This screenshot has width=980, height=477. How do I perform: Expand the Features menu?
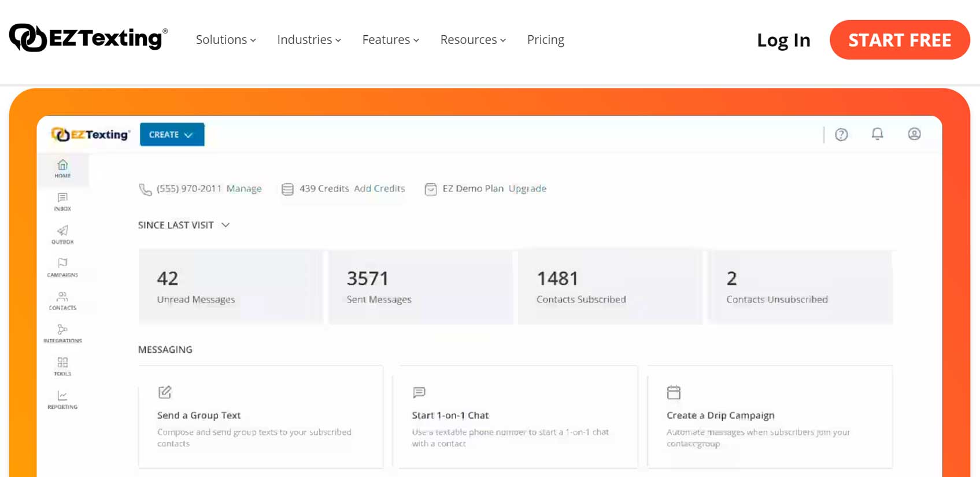pyautogui.click(x=390, y=39)
